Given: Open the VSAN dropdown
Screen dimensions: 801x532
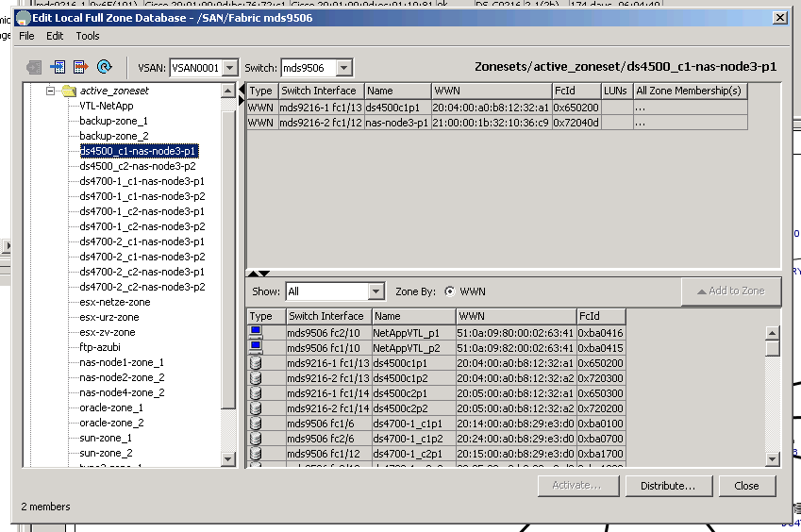Looking at the screenshot, I should coord(230,68).
